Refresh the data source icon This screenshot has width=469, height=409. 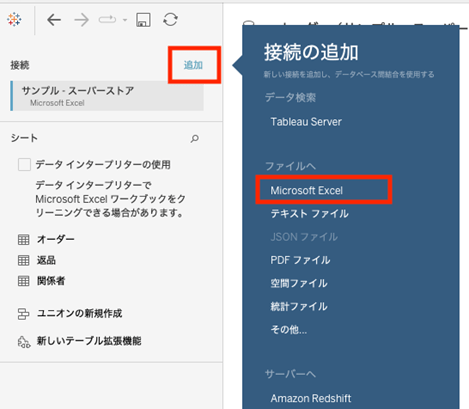(x=170, y=20)
